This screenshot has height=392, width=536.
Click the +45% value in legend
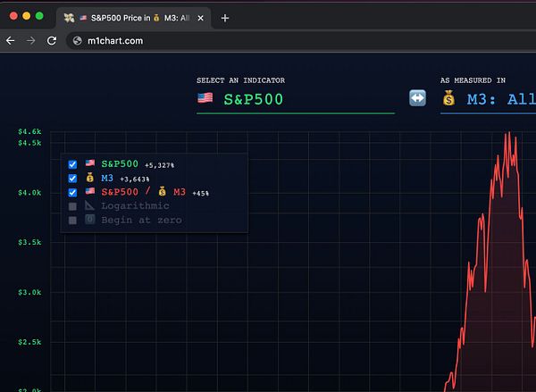(x=200, y=194)
